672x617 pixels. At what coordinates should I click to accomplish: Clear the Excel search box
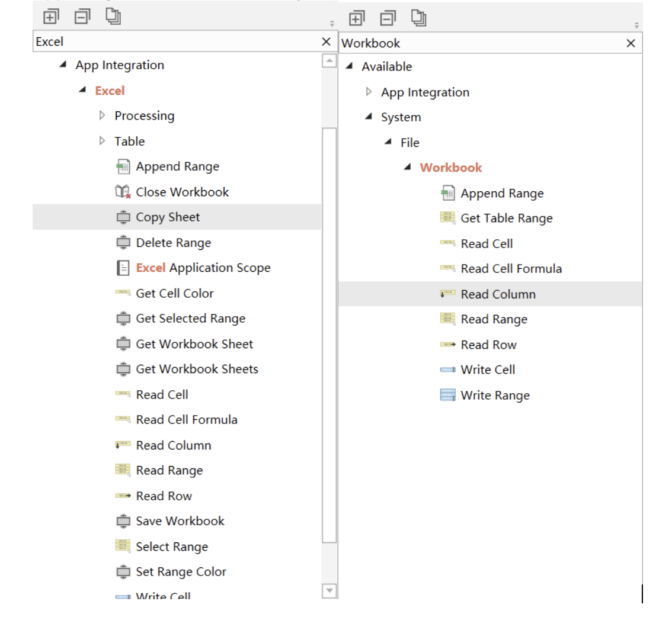[326, 41]
